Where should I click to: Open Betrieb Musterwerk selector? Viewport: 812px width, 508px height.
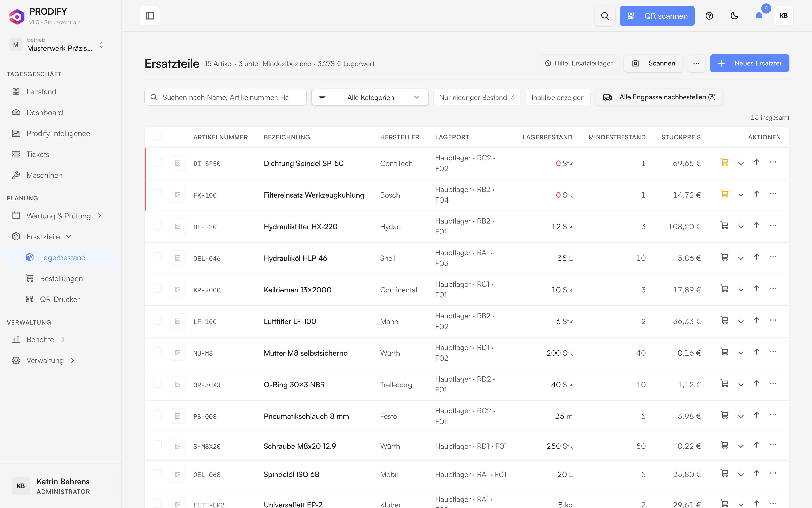[x=57, y=45]
